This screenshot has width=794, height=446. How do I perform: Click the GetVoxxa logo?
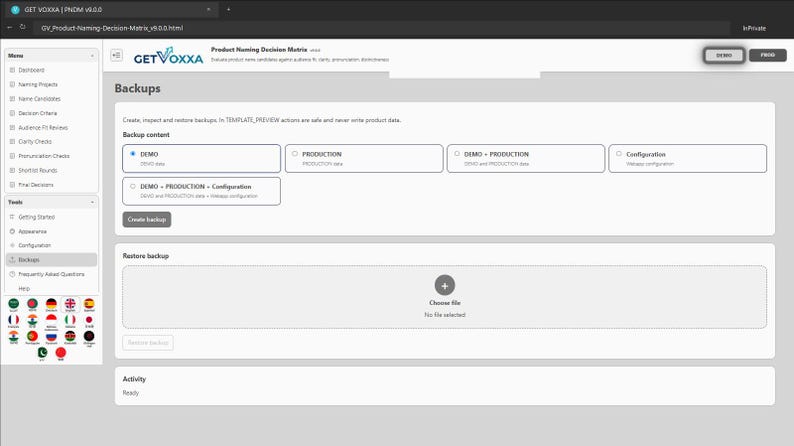168,56
